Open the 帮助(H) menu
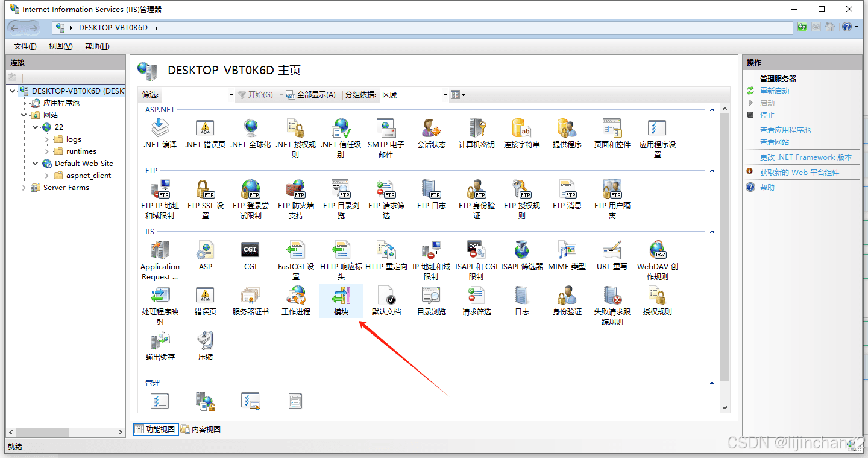This screenshot has height=458, width=868. pyautogui.click(x=97, y=46)
